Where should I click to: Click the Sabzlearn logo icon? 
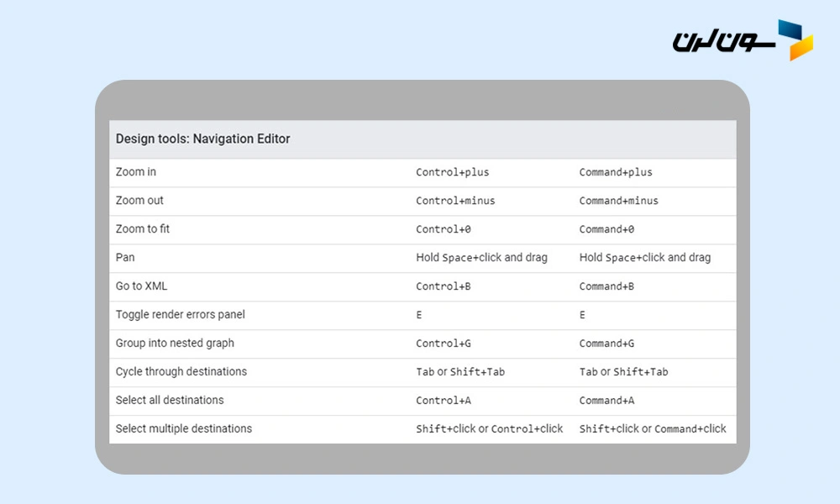tap(795, 39)
